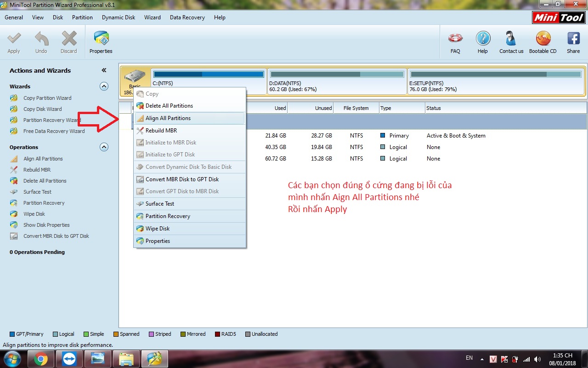
Task: Open File Explorer from the taskbar
Action: pyautogui.click(x=126, y=359)
